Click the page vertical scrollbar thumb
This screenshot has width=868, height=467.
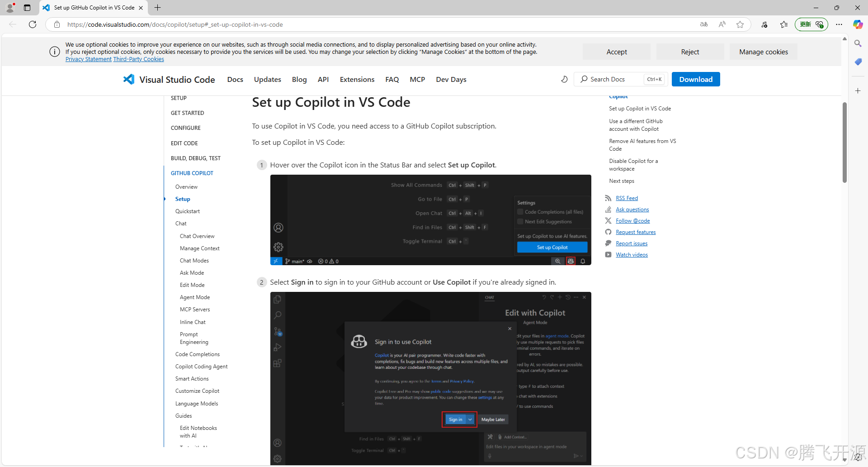click(844, 143)
